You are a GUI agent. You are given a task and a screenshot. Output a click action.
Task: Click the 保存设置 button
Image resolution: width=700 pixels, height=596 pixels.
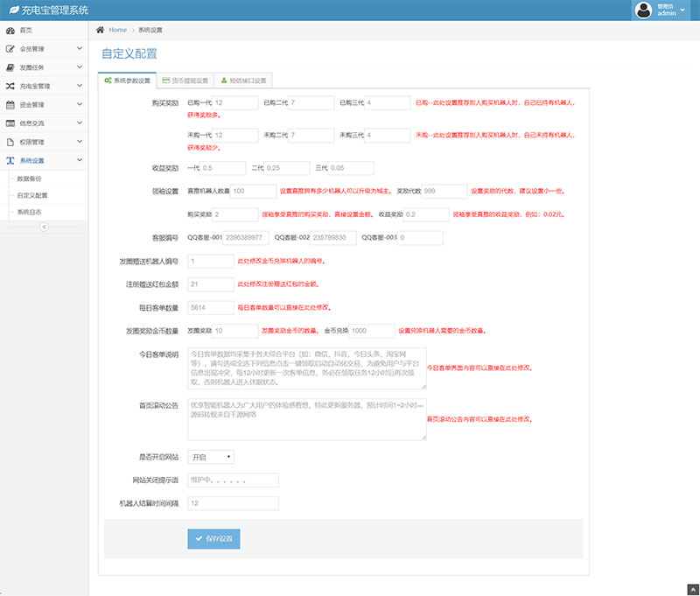click(x=213, y=538)
